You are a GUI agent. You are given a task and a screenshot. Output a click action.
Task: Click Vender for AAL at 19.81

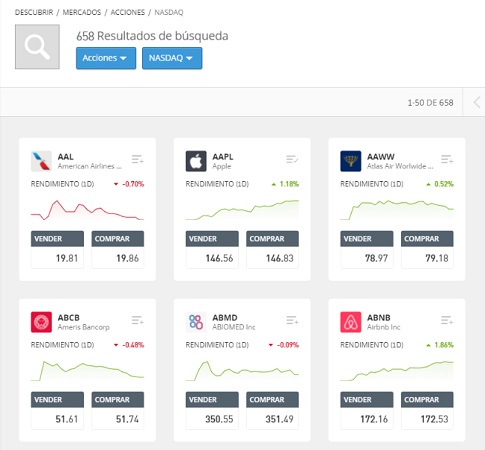(x=57, y=249)
